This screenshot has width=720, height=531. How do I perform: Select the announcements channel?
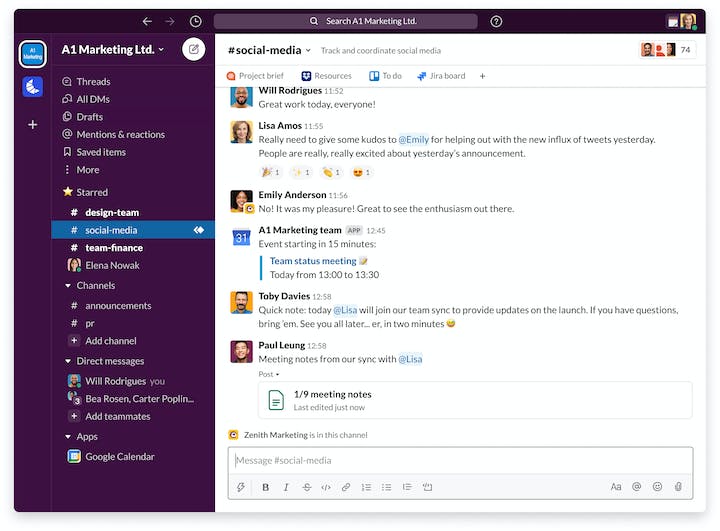click(x=133, y=306)
